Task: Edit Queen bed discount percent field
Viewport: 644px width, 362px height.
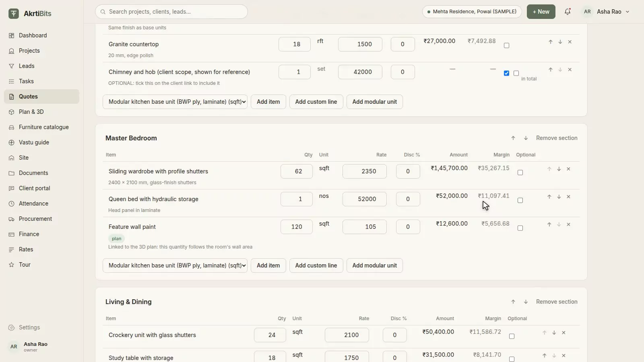Action: tap(408, 199)
